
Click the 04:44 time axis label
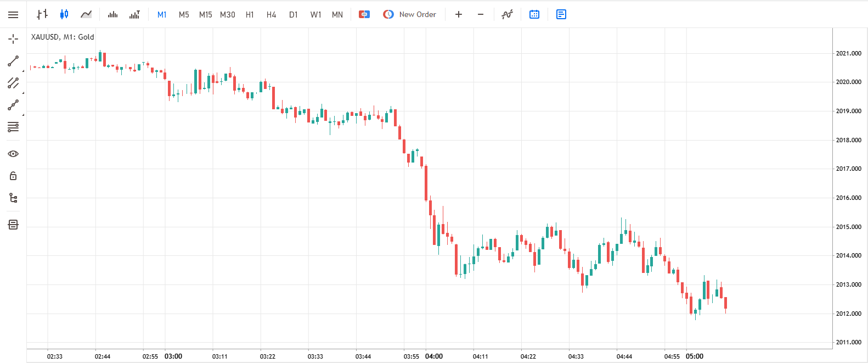pyautogui.click(x=624, y=356)
